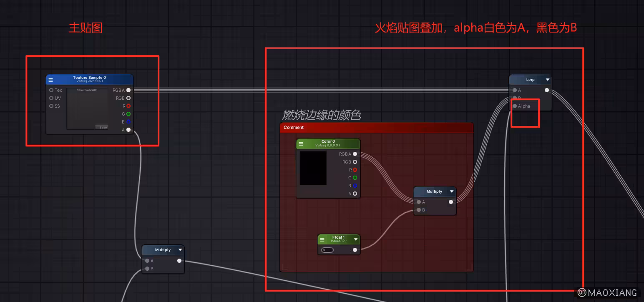This screenshot has width=644, height=302.
Task: Click the UV input port on Texture Sample 0
Action: pyautogui.click(x=51, y=98)
